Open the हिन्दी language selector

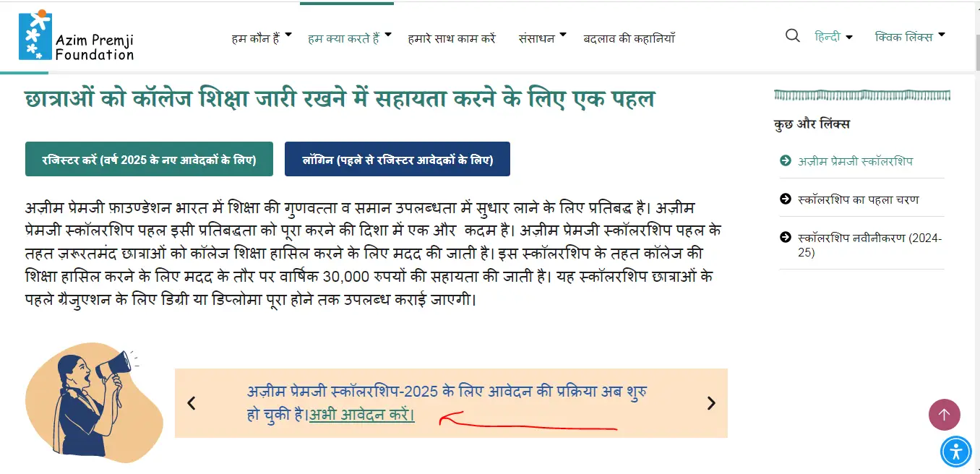833,37
